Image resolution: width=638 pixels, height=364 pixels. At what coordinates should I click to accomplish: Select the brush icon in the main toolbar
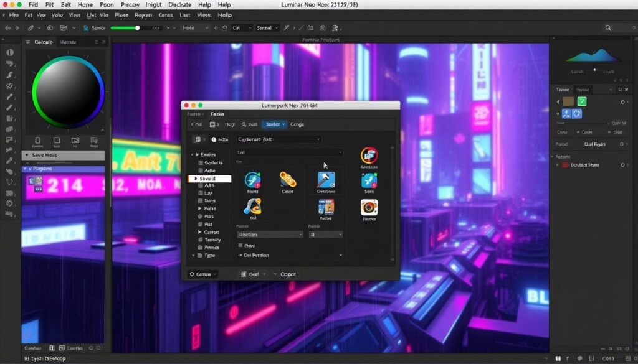[x=31, y=28]
